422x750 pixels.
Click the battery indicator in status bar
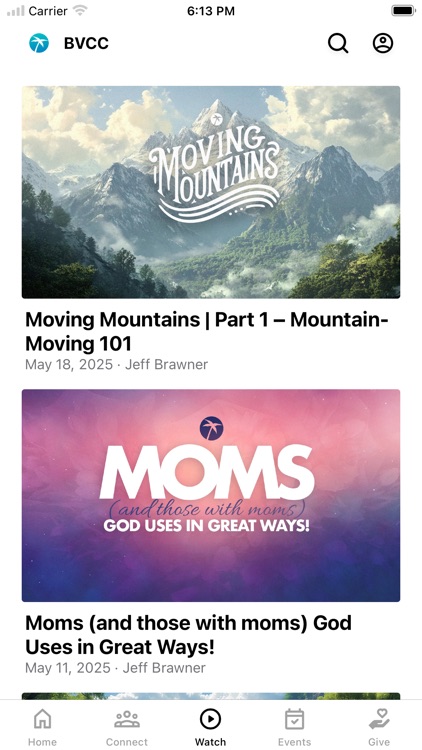click(x=403, y=11)
